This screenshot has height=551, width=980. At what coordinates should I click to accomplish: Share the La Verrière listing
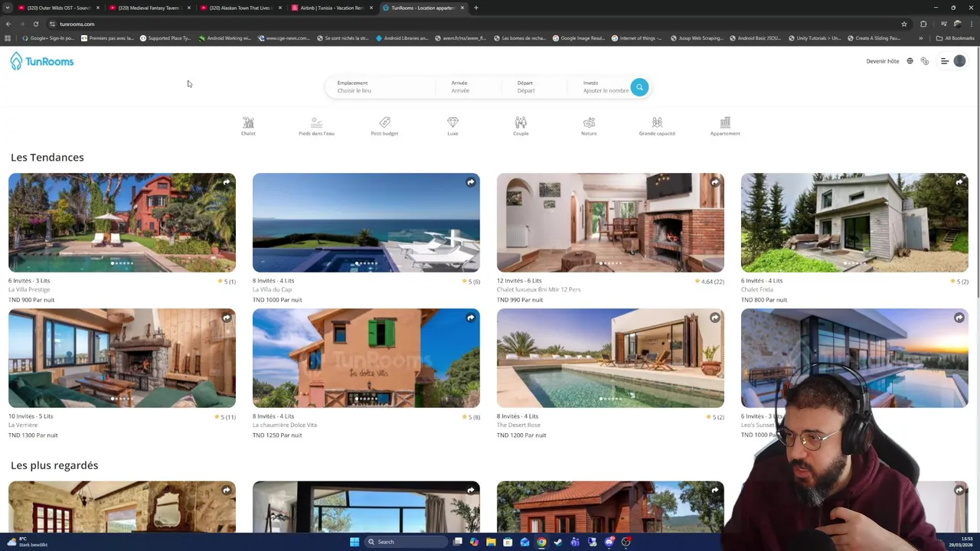227,318
